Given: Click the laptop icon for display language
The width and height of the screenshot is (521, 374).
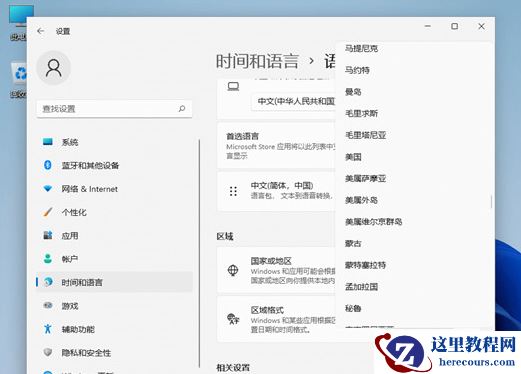Looking at the screenshot, I should click(x=233, y=87).
